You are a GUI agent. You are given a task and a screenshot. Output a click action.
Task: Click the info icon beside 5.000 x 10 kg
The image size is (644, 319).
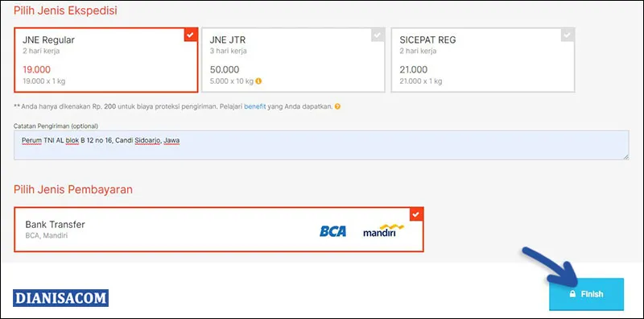pyautogui.click(x=258, y=81)
